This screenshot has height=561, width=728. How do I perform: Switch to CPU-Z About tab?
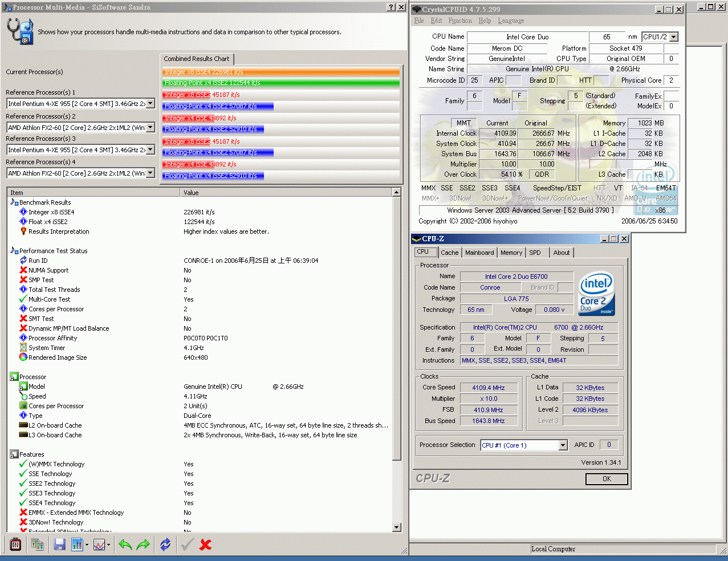562,253
